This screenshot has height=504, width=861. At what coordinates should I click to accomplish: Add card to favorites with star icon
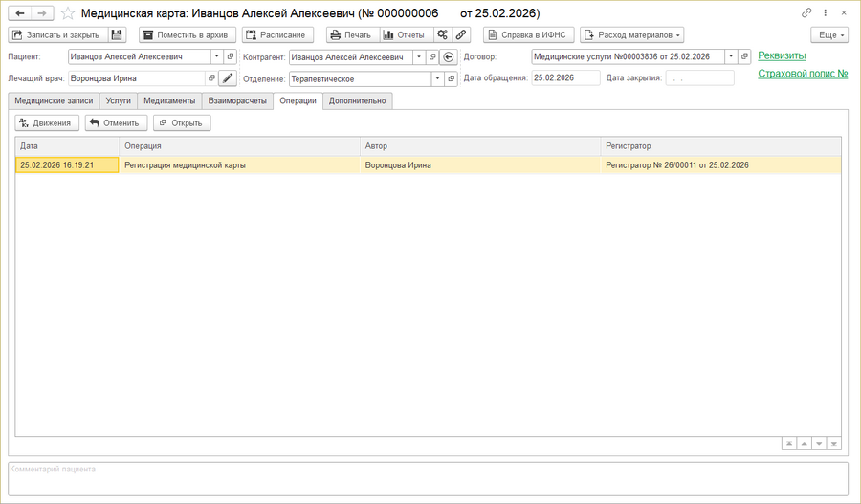68,13
